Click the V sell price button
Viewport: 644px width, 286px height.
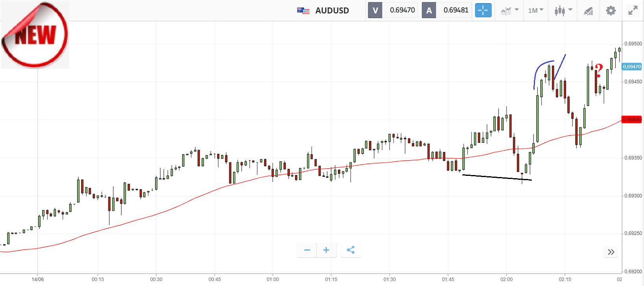(x=375, y=10)
